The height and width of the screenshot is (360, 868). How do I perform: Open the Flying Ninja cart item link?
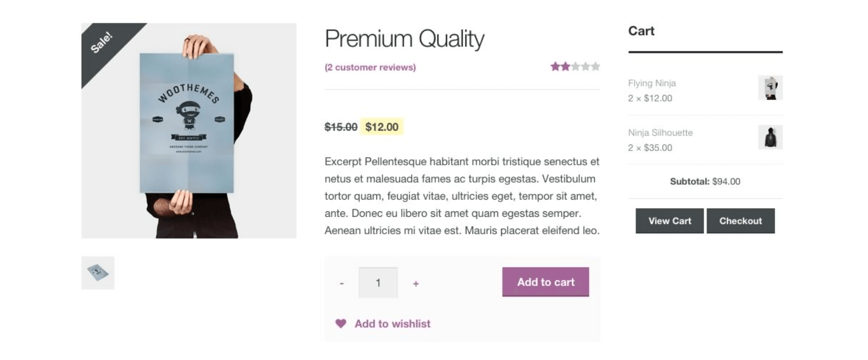651,83
